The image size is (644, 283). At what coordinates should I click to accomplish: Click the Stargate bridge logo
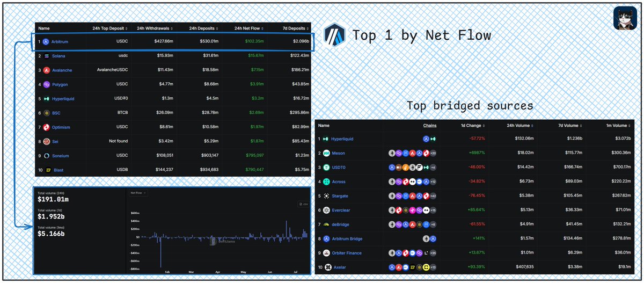[x=326, y=196]
